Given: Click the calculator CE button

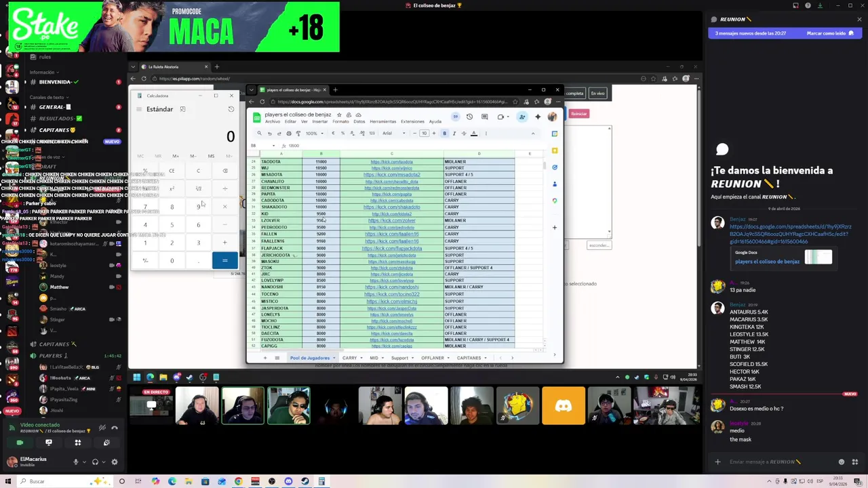Looking at the screenshot, I should coord(172,171).
